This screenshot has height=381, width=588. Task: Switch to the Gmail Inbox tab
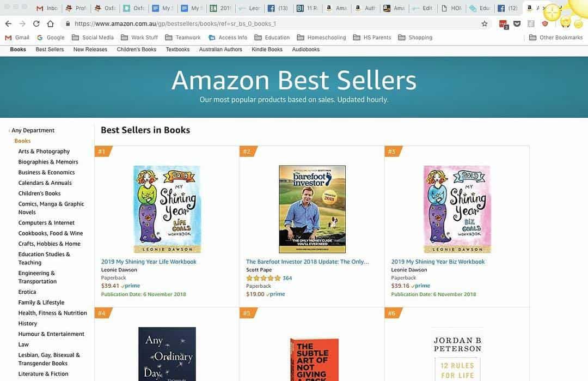tap(47, 8)
